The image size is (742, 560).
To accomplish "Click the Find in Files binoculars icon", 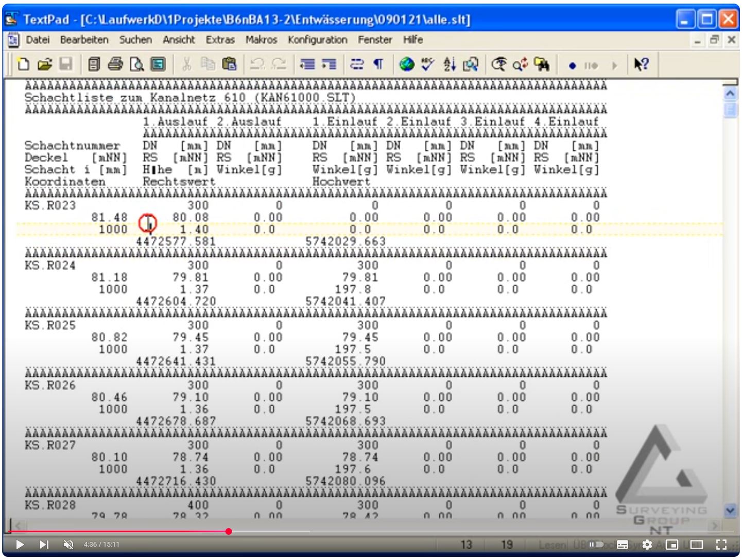I will pos(541,64).
